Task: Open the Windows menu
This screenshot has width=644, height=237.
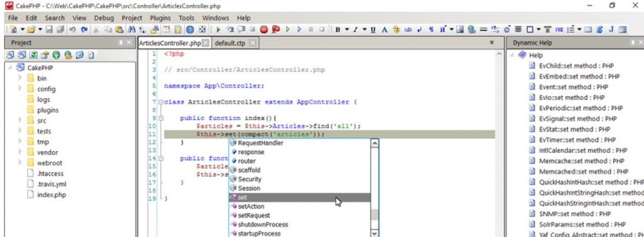Action: click(x=216, y=18)
